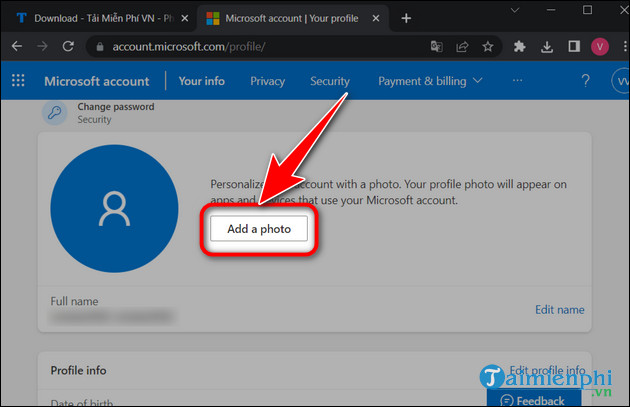Viewport: 630px width, 407px height.
Task: Close the Download - Tải Miễn Phí VN tab
Action: (184, 18)
